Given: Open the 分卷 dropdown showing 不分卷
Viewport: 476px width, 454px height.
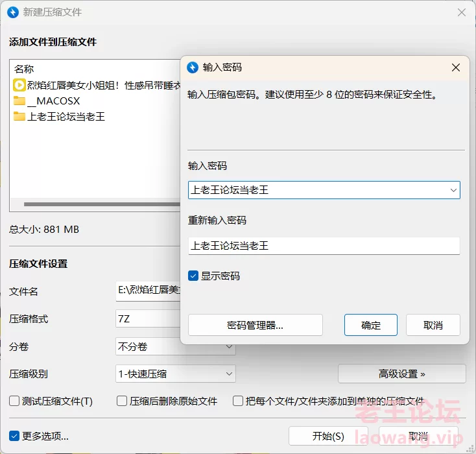Looking at the screenshot, I should click(x=176, y=346).
